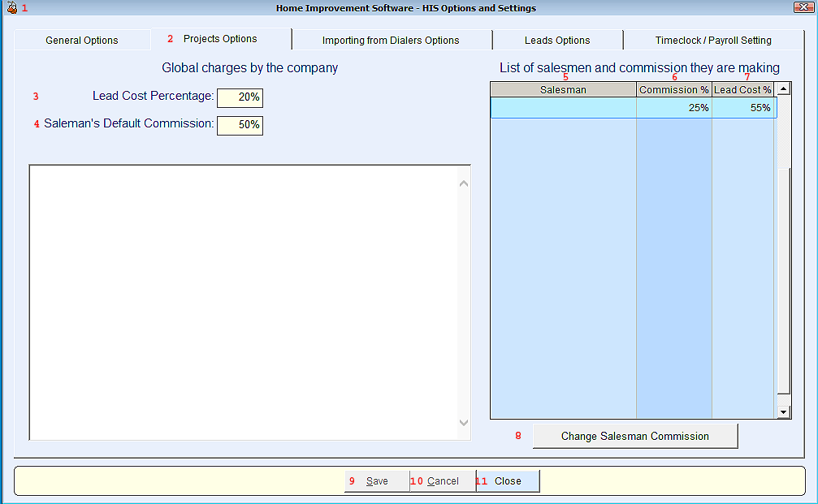
Task: Click the salesmen grid vertical scrollbar thumb
Action: 784,282
